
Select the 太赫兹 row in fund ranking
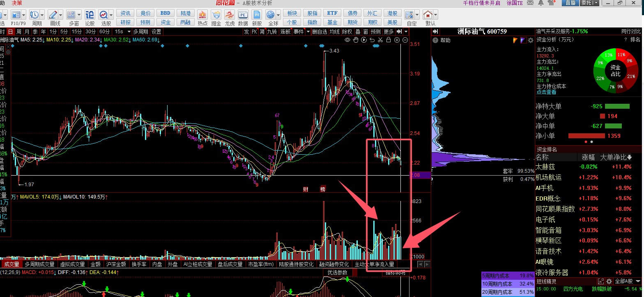coord(588,167)
